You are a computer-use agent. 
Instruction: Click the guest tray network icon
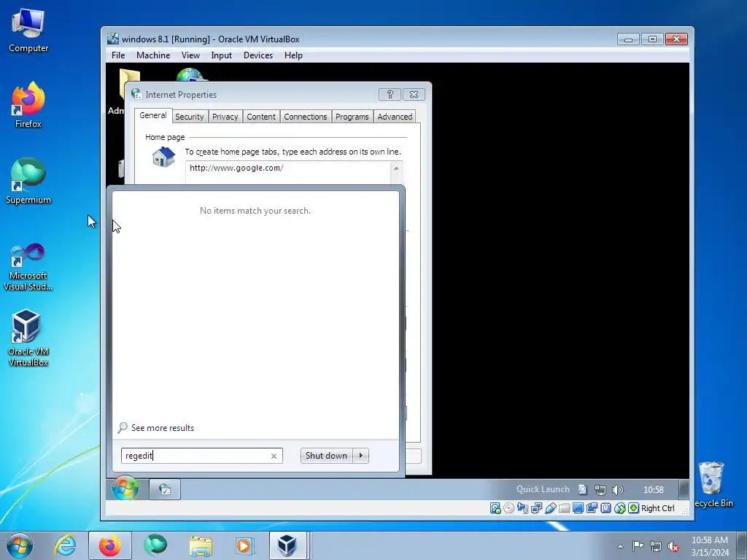pos(600,489)
